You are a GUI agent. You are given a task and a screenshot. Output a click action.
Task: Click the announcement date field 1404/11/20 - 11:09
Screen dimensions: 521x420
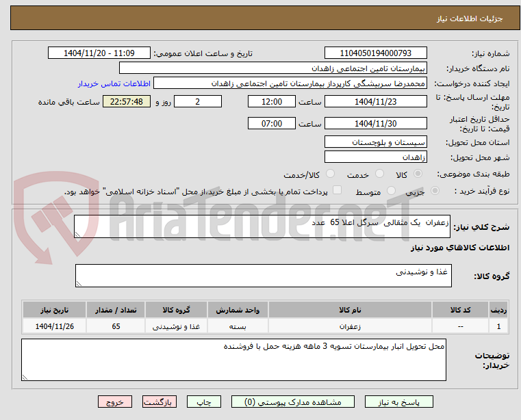tap(99, 53)
